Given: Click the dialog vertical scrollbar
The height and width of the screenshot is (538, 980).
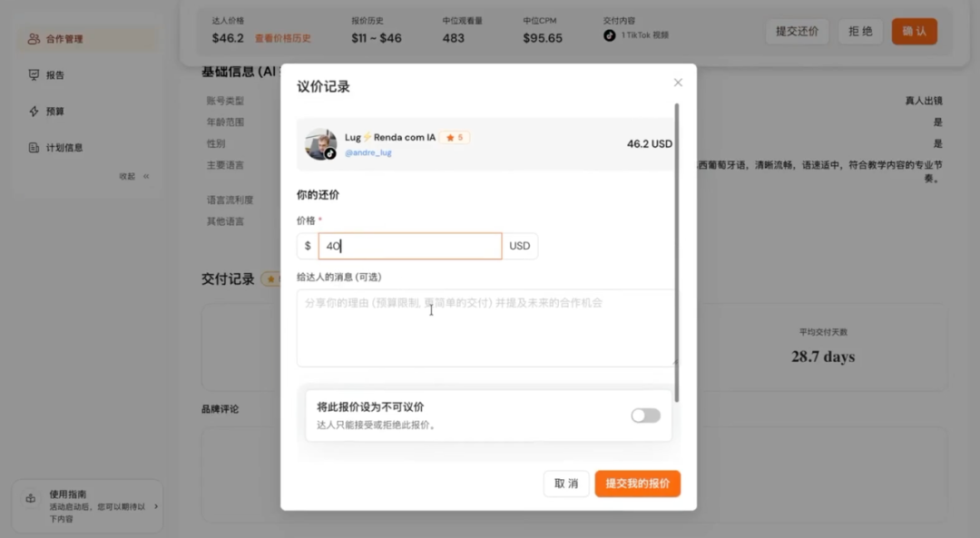Looking at the screenshot, I should tap(677, 252).
